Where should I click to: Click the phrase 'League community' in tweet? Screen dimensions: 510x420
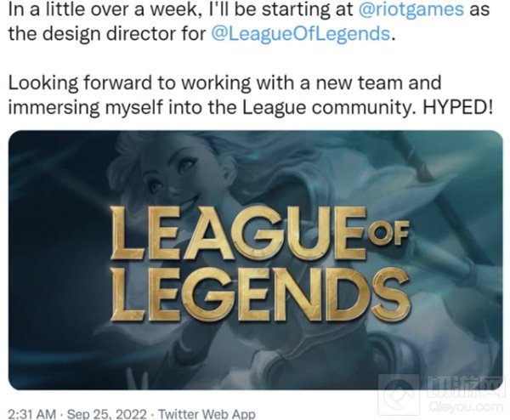pos(328,108)
